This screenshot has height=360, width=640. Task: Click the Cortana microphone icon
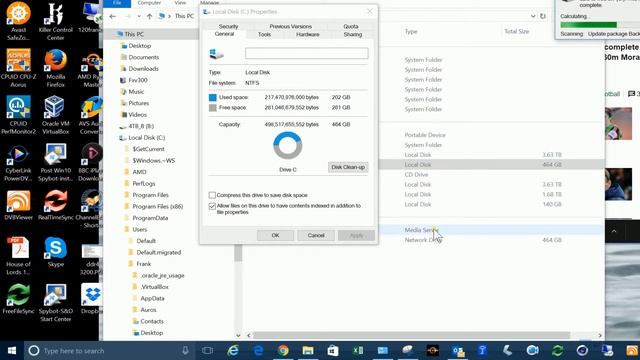pyautogui.click(x=185, y=351)
